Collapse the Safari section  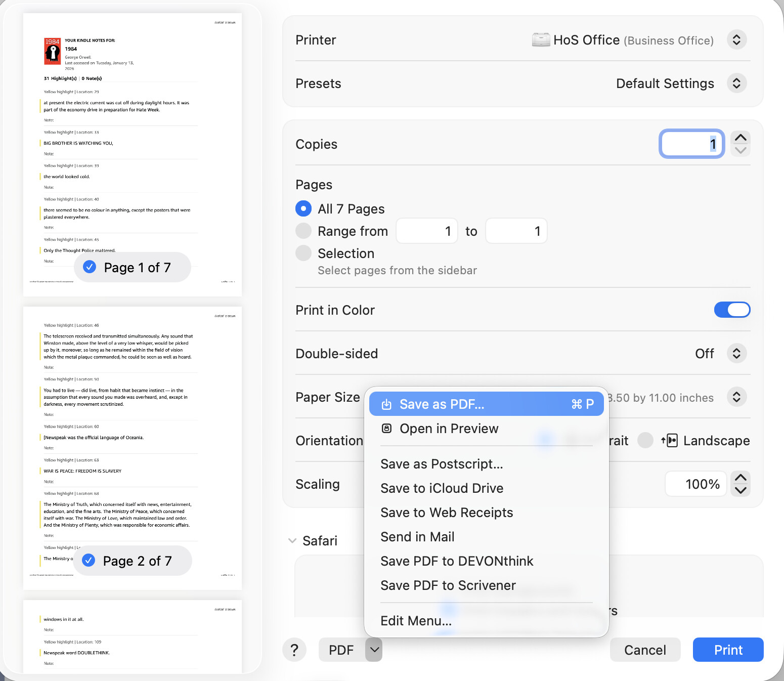[x=292, y=541]
